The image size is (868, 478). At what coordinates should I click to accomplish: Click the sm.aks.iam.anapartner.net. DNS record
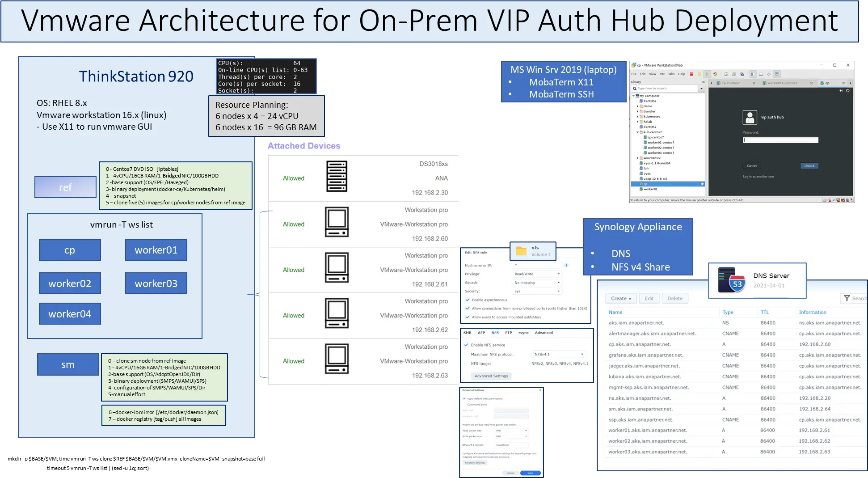click(640, 409)
